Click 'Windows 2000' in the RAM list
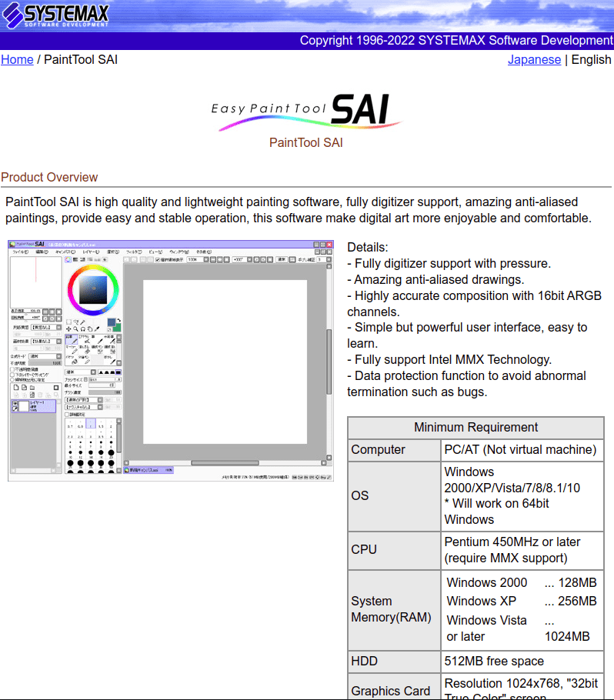This screenshot has height=700, width=614. (487, 582)
